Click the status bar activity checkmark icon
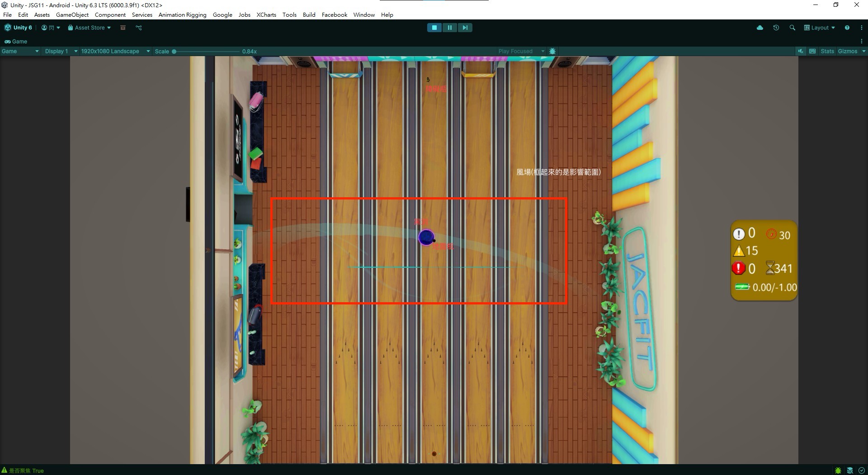Viewport: 868px width, 475px height. pos(862,470)
